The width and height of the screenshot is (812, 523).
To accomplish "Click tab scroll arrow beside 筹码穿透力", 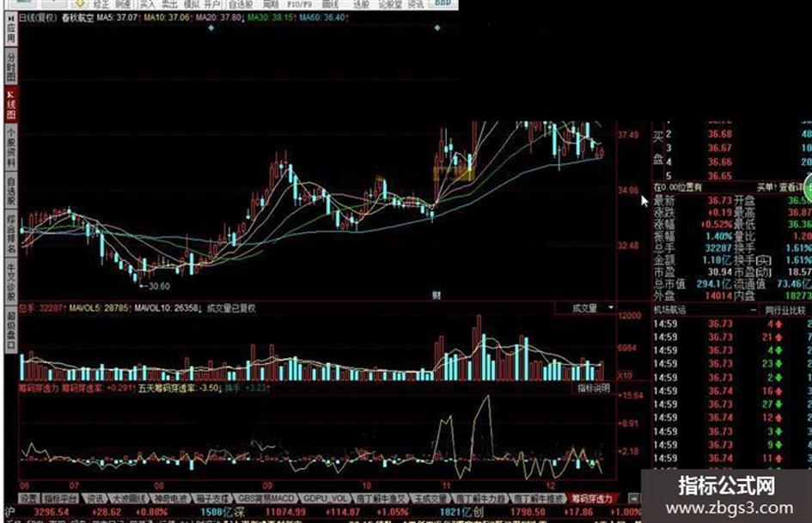I will 632,499.
